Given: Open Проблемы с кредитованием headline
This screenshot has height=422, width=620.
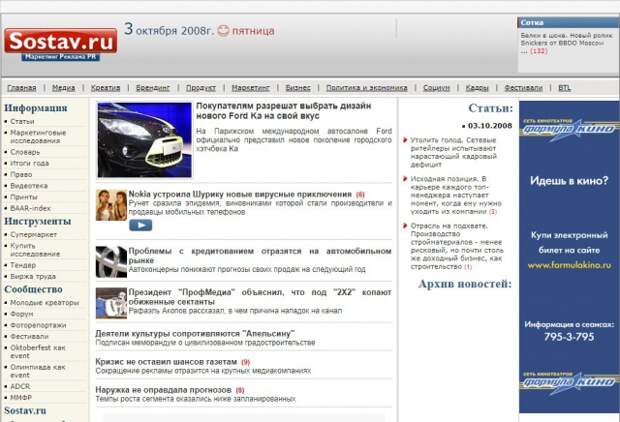Looking at the screenshot, I should [x=260, y=255].
